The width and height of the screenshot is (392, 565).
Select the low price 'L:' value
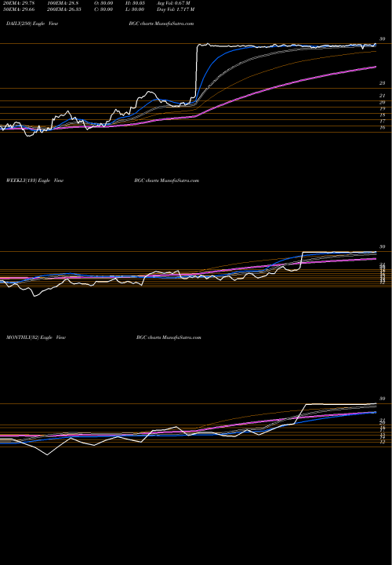click(x=137, y=9)
